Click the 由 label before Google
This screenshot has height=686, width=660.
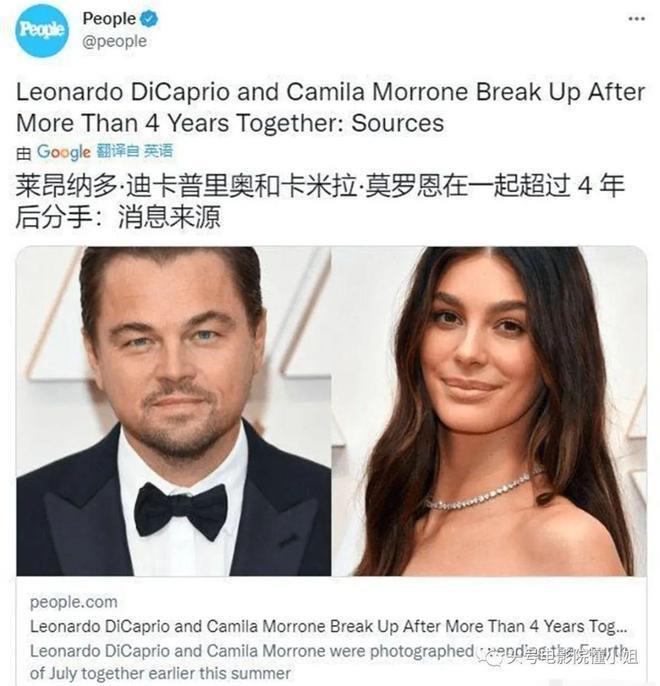click(x=24, y=153)
